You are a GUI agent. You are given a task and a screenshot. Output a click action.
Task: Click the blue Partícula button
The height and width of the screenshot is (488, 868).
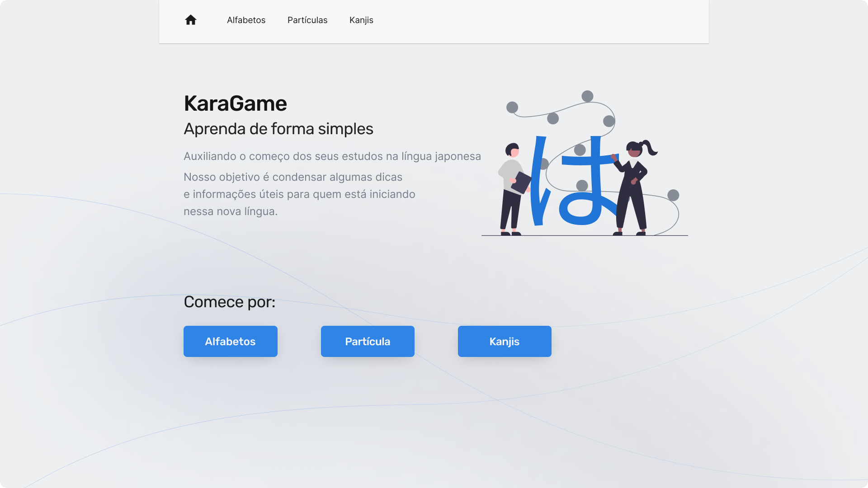tap(368, 341)
